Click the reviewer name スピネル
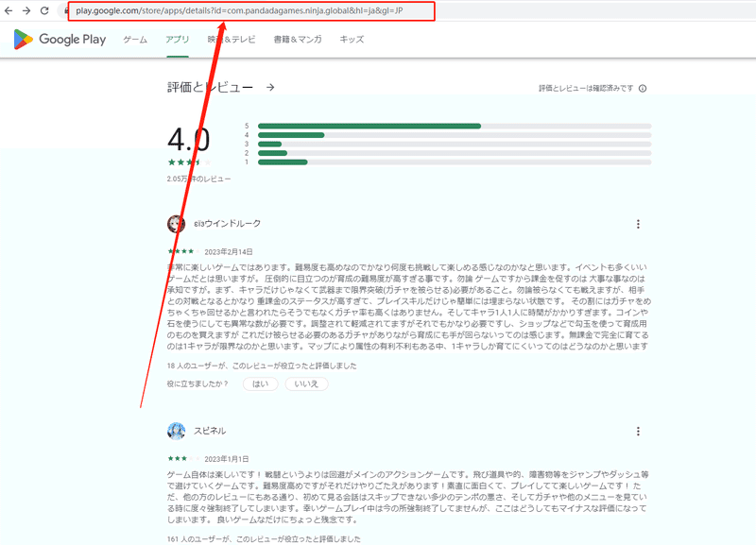Image resolution: width=756 pixels, height=545 pixels. pyautogui.click(x=210, y=431)
